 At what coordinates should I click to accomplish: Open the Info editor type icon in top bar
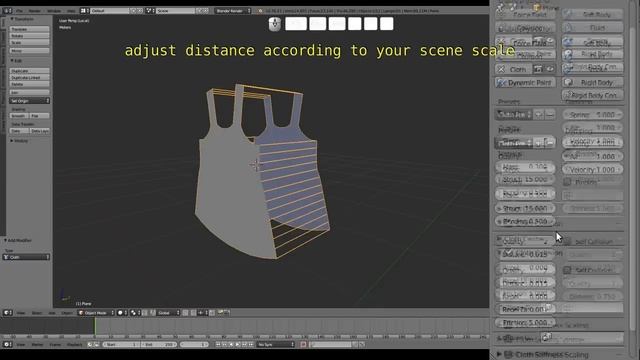(7, 11)
